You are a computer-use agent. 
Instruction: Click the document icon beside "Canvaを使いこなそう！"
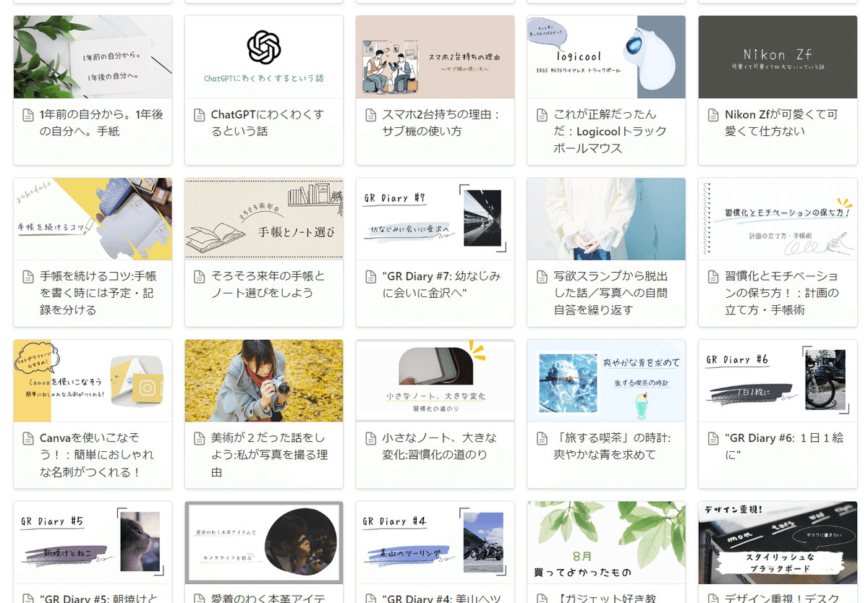click(x=27, y=439)
